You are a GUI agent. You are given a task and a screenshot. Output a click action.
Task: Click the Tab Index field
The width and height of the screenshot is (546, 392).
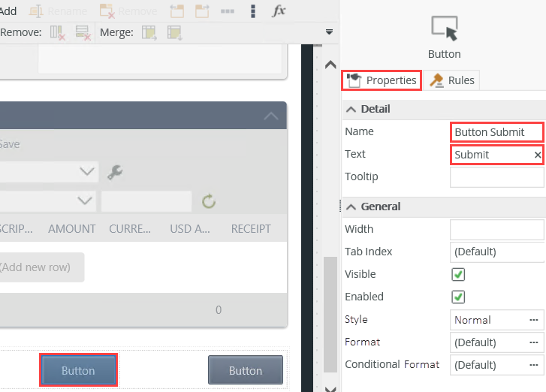[497, 252]
